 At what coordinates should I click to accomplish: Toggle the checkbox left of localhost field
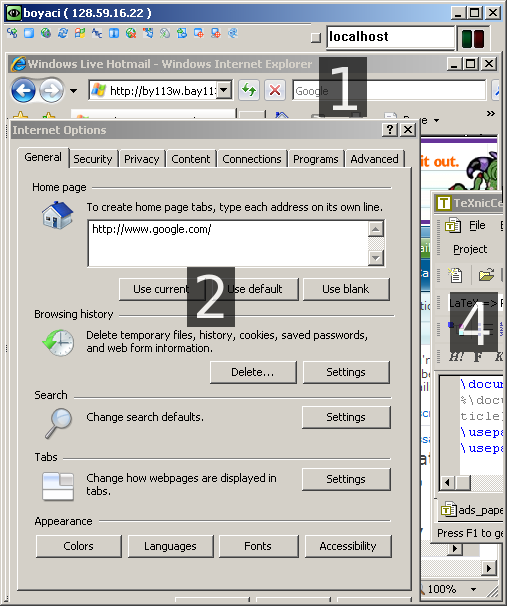click(316, 37)
